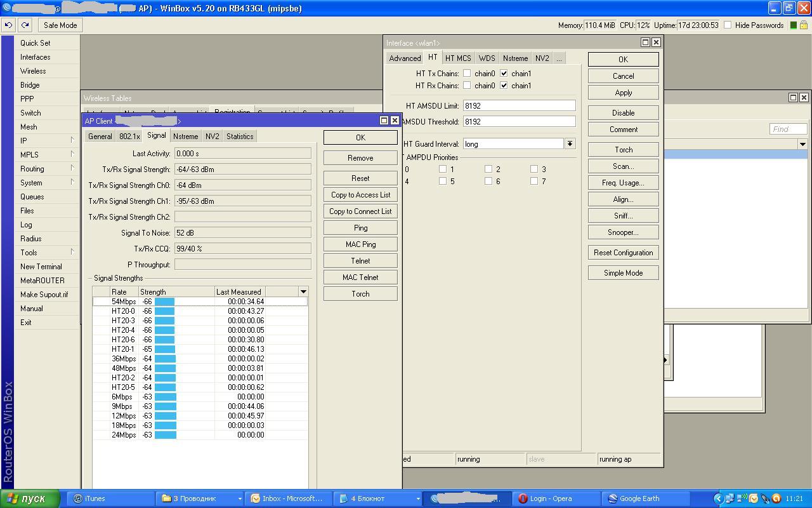Click the Redo arrow icon in toolbar
Viewport: 812px width, 508px height.
tap(25, 25)
